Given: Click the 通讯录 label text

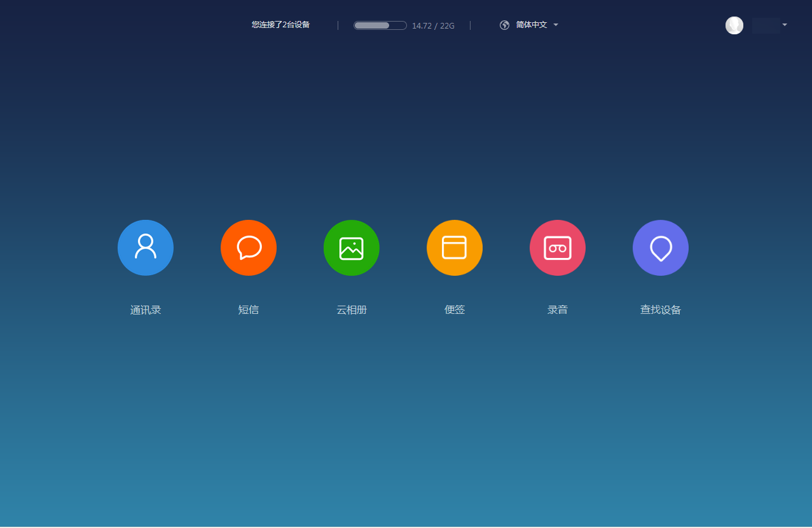Looking at the screenshot, I should 146,310.
